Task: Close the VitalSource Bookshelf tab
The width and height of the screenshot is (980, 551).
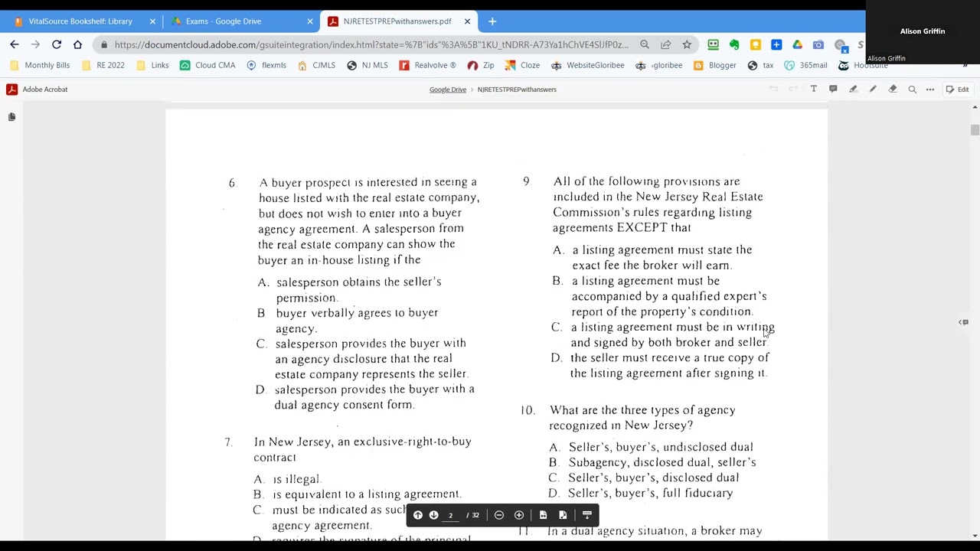Action: pos(152,21)
